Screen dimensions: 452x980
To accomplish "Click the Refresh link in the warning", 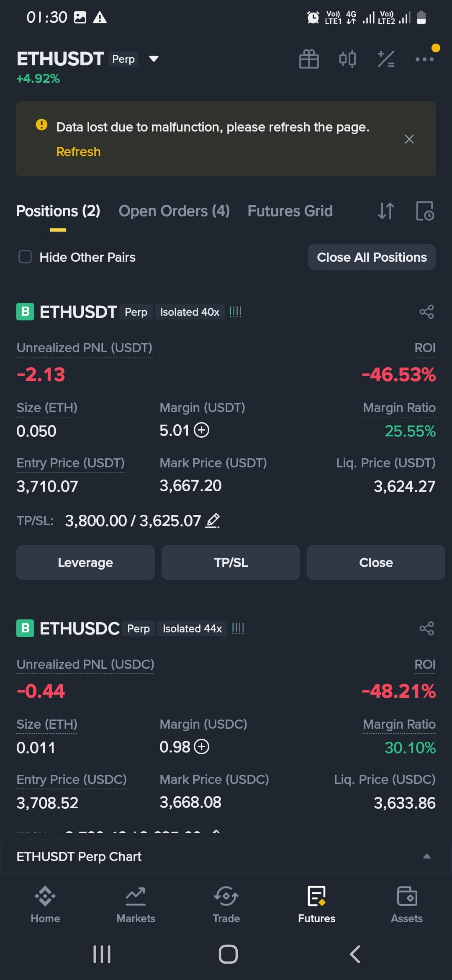I will pyautogui.click(x=78, y=152).
